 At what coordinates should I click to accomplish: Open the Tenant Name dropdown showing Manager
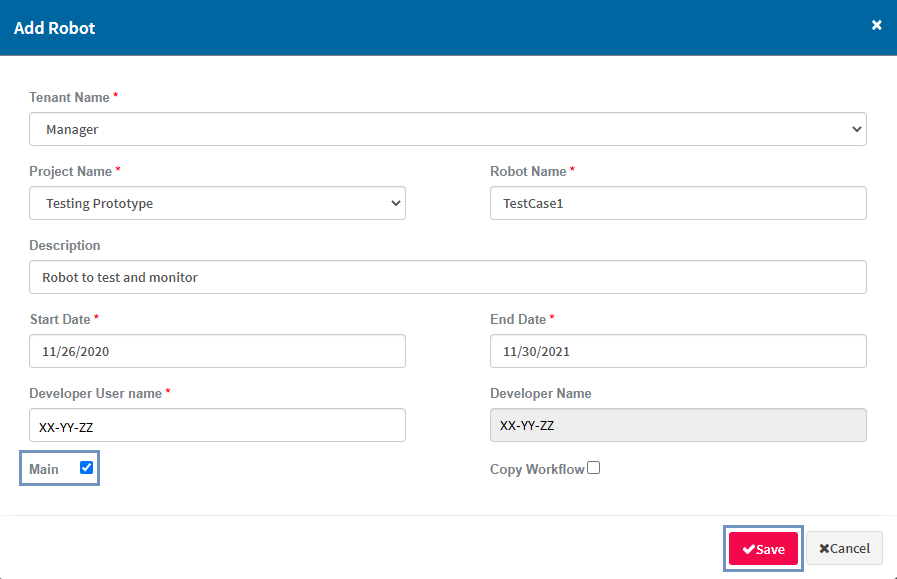[447, 129]
